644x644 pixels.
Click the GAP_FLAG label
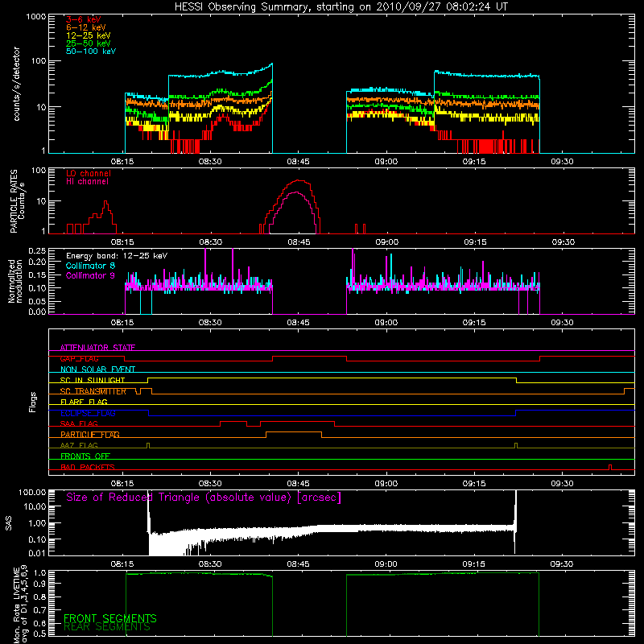(79, 358)
